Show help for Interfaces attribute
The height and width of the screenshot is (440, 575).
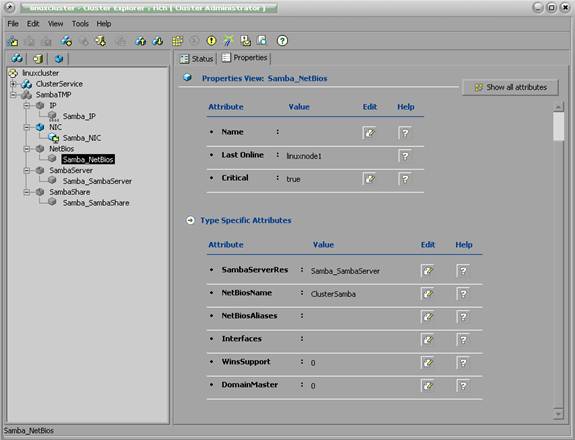click(463, 340)
